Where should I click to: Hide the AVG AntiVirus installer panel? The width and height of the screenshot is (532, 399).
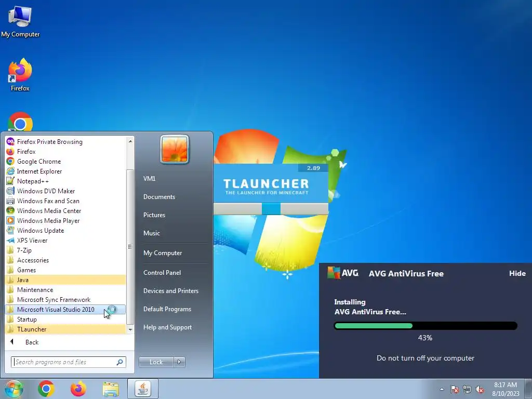click(x=517, y=273)
